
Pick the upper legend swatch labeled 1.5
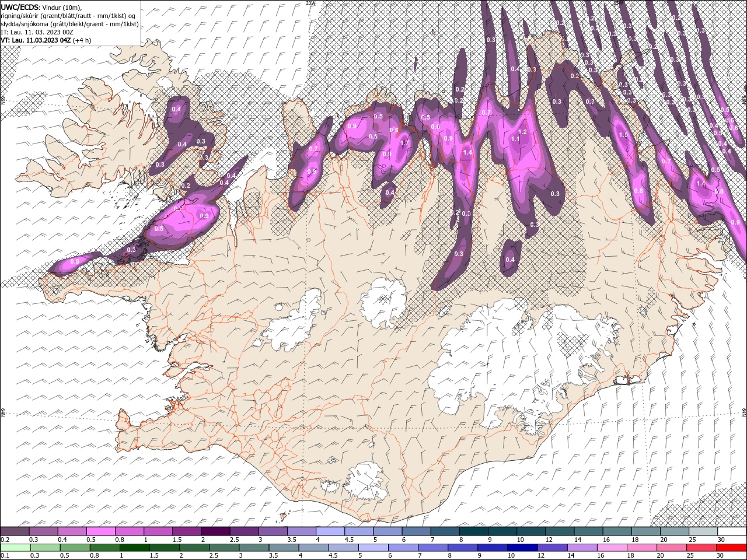(187, 531)
